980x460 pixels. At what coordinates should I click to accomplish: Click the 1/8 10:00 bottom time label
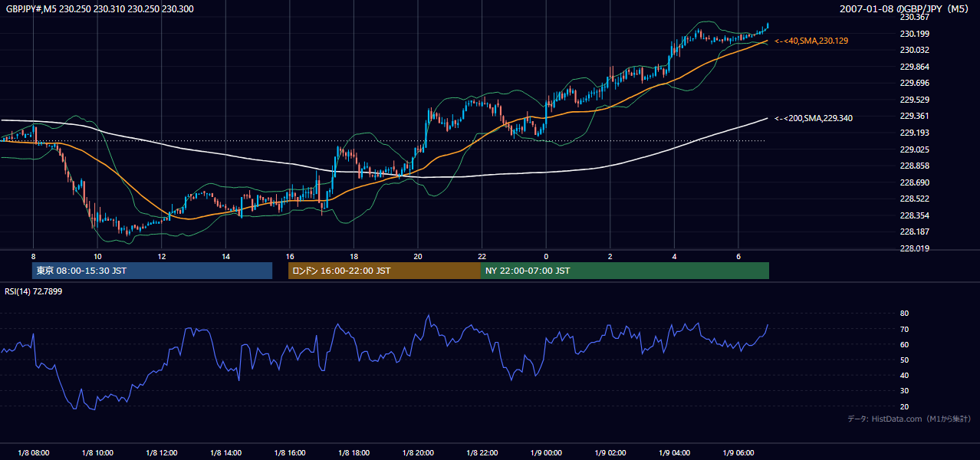coord(97,453)
